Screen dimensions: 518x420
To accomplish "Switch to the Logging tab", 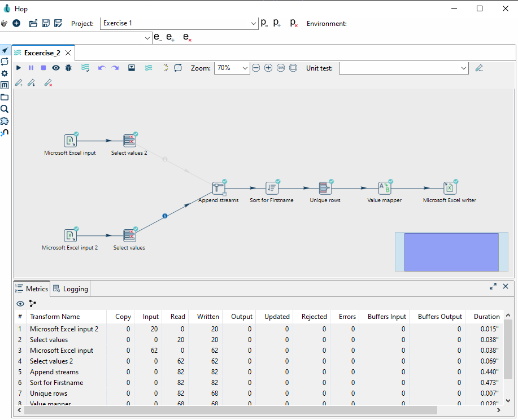I will click(x=71, y=289).
